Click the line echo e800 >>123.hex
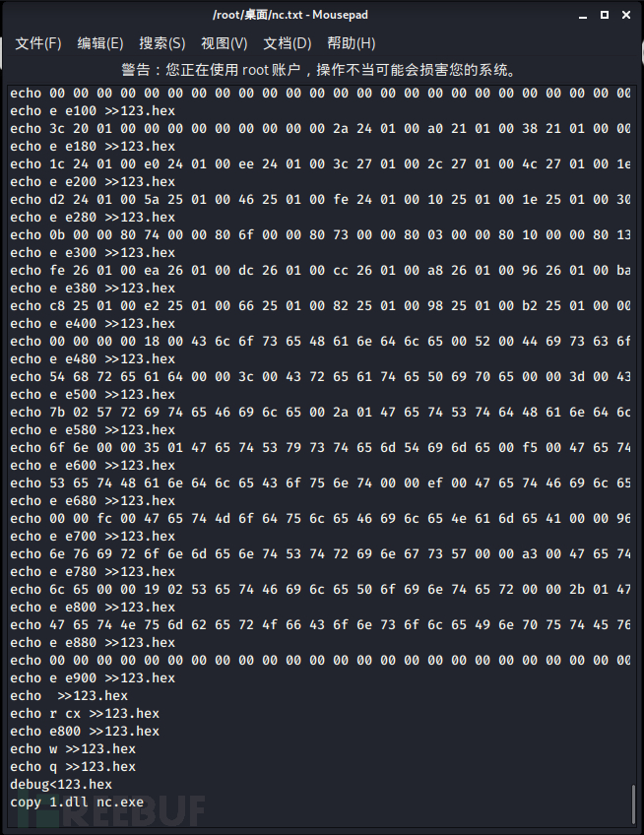 [85, 732]
